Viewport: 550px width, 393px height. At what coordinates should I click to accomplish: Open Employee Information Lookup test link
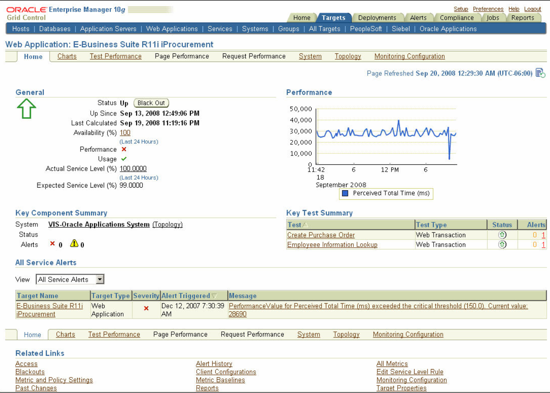point(332,244)
